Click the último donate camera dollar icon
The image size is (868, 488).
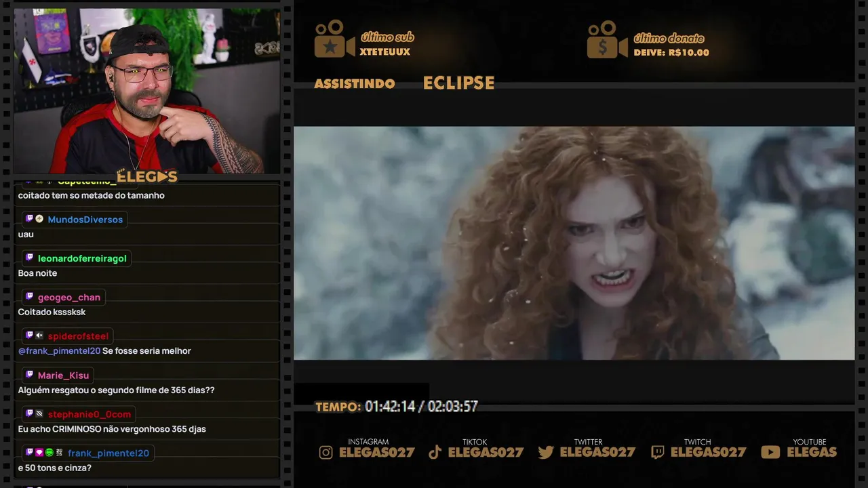click(x=607, y=39)
